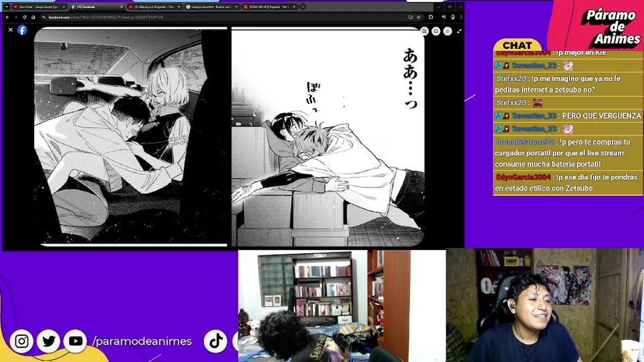Click the CHAT header label

point(517,46)
